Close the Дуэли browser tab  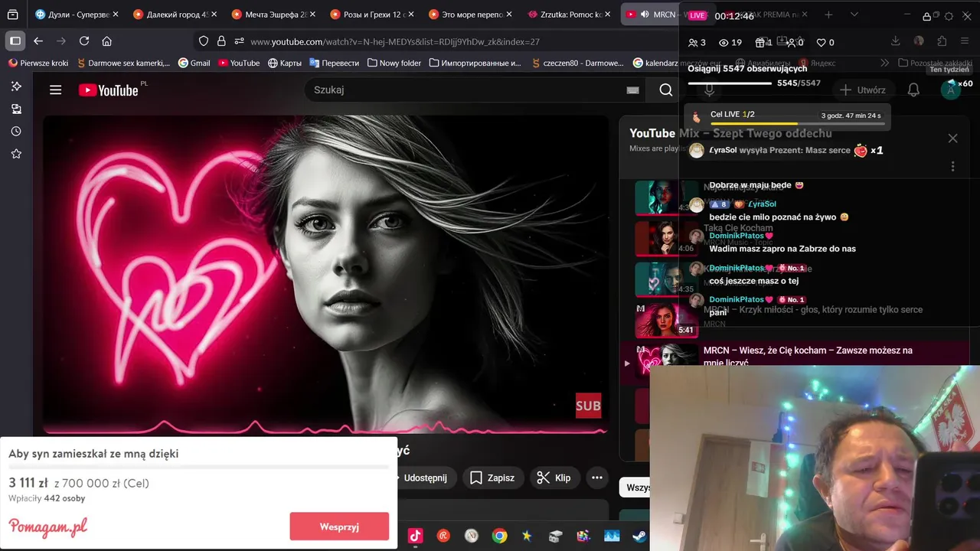point(115,15)
